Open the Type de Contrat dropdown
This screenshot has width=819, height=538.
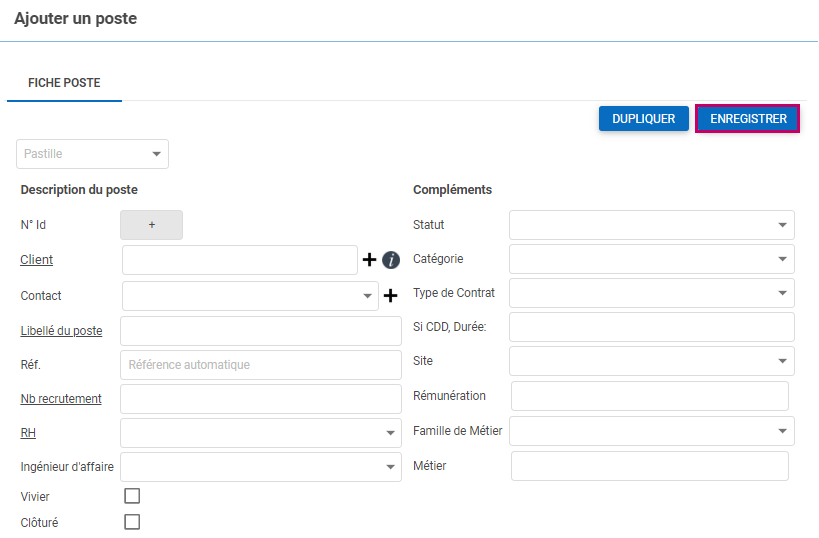coord(651,293)
